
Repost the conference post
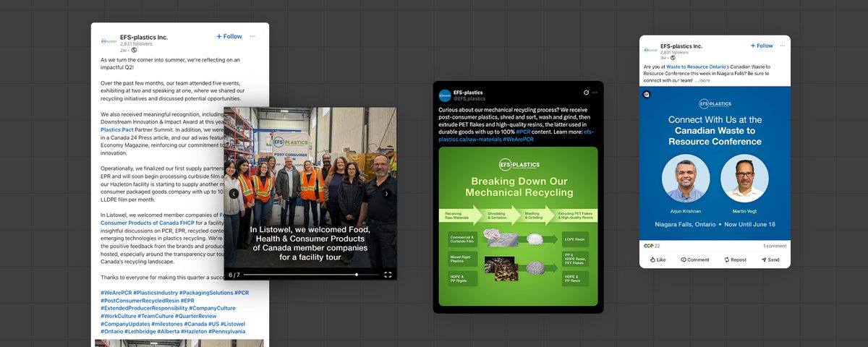coord(736,260)
